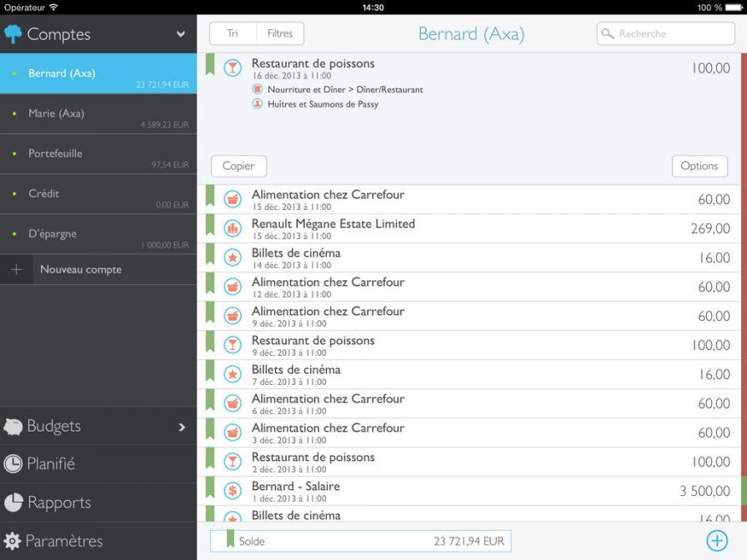The height and width of the screenshot is (560, 747).
Task: Click the Comptes tree icon
Action: 13,34
